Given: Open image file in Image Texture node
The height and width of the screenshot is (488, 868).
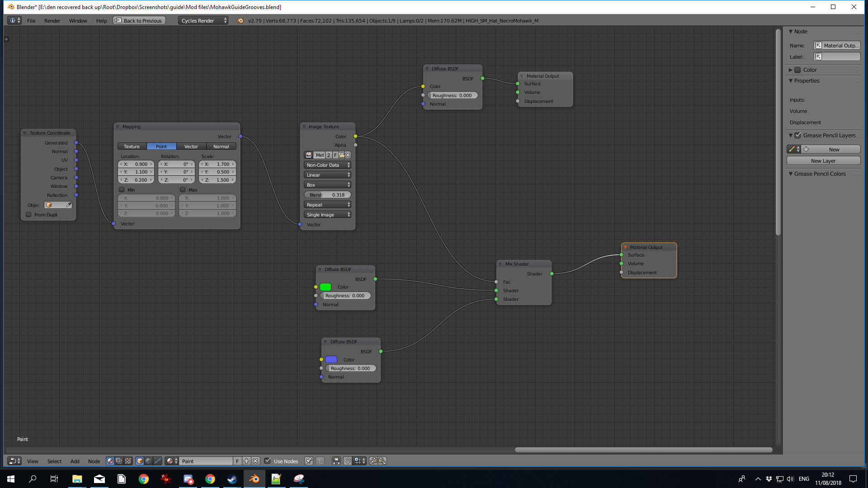Looking at the screenshot, I should (x=342, y=155).
